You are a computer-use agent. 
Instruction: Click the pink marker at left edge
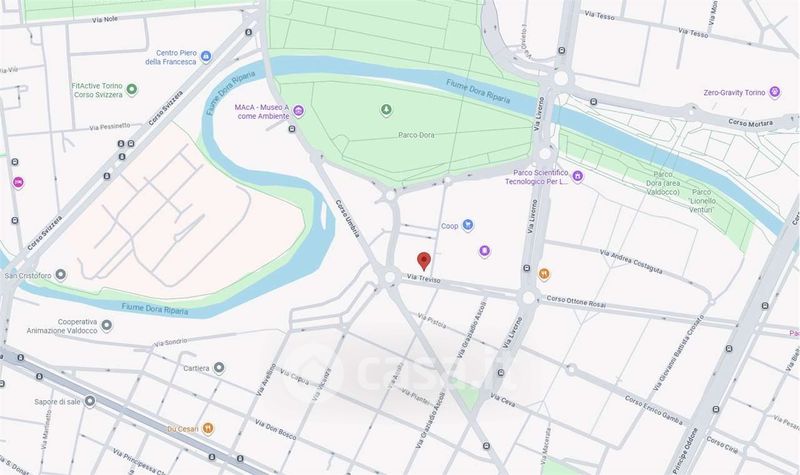(18, 182)
